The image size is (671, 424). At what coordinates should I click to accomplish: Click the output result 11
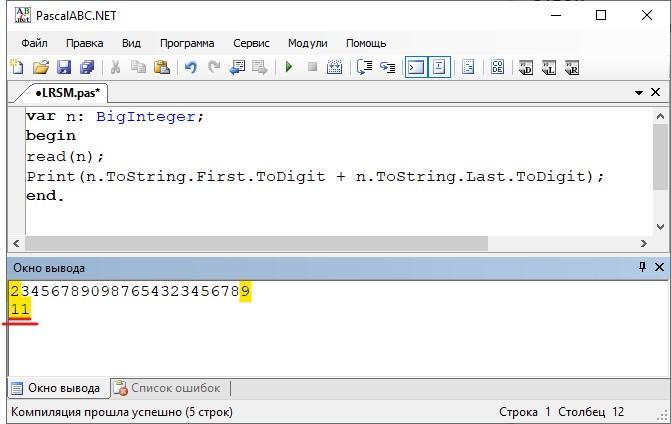point(20,309)
